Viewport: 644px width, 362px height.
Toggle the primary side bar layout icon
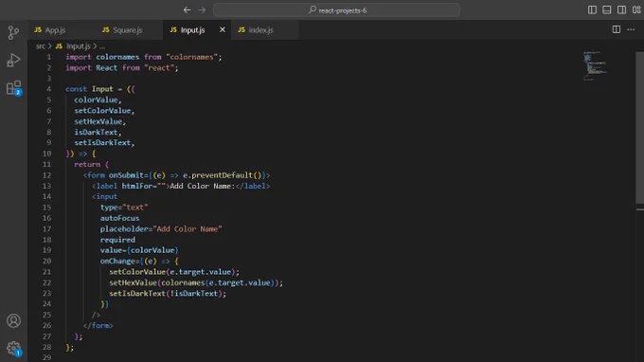592,9
